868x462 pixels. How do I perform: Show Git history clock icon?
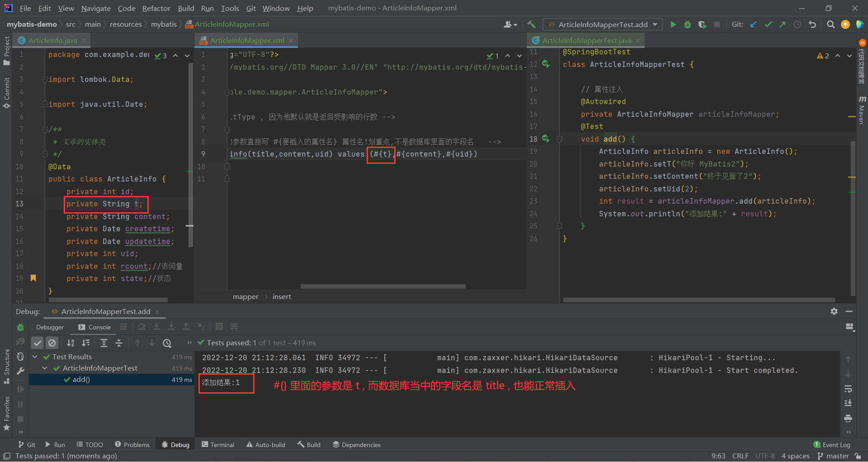coord(797,24)
